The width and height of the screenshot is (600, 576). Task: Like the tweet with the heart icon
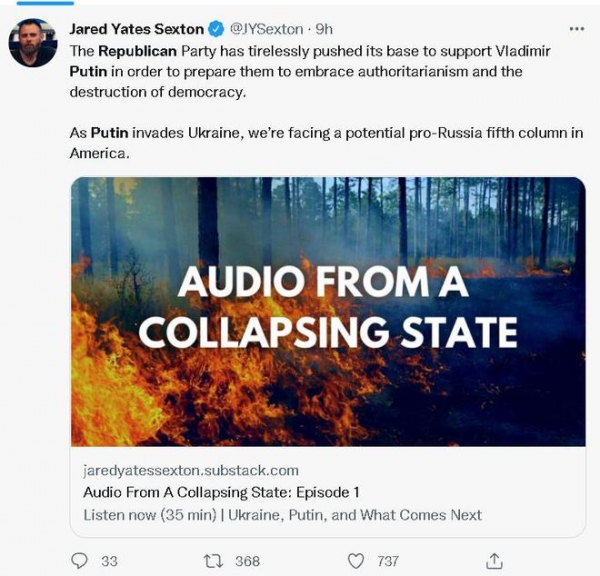[x=355, y=561]
